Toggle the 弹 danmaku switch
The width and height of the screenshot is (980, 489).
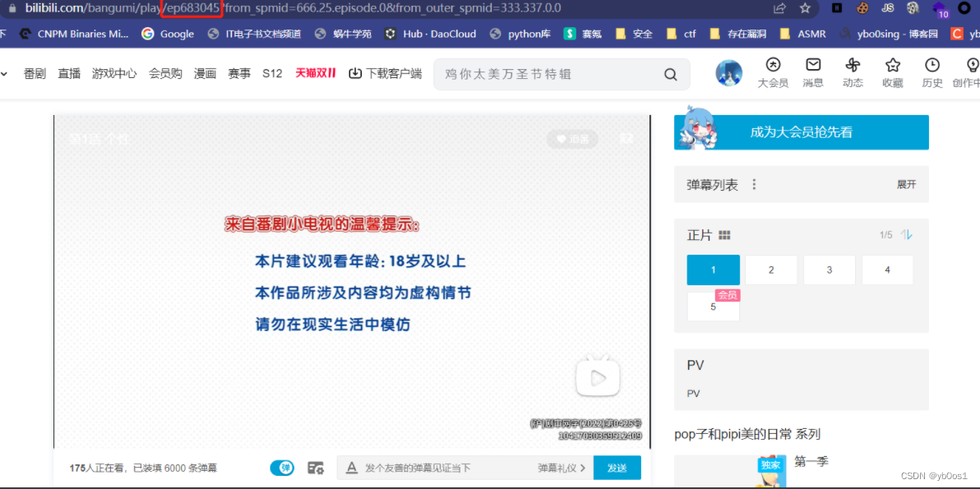(x=283, y=468)
